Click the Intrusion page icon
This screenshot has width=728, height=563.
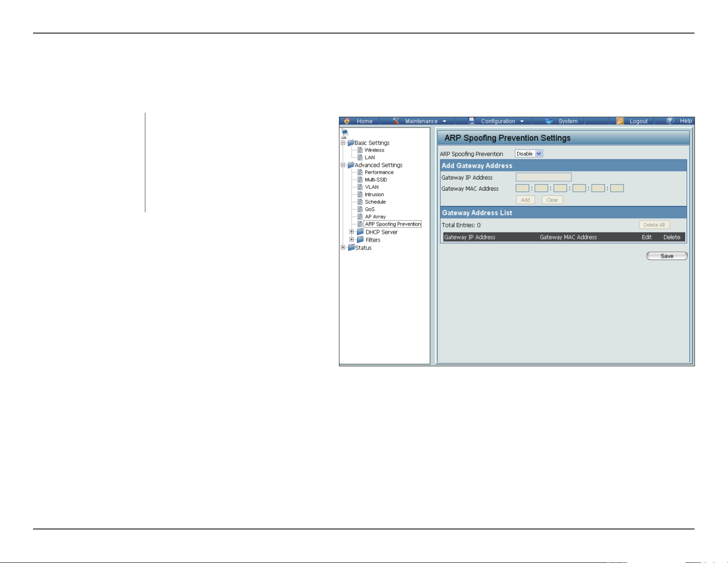(x=360, y=194)
